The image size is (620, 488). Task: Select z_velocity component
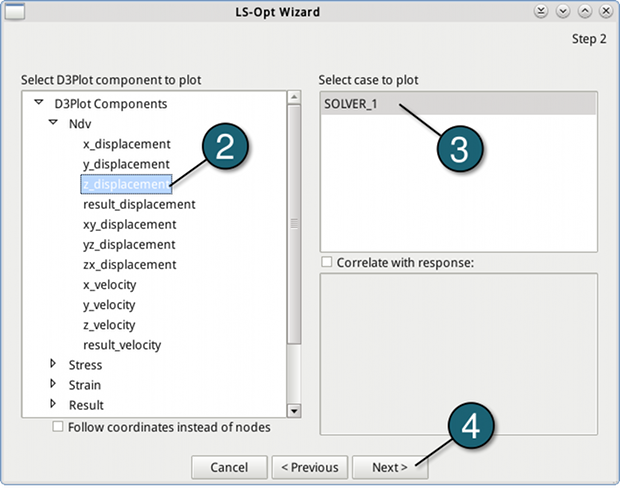109,325
